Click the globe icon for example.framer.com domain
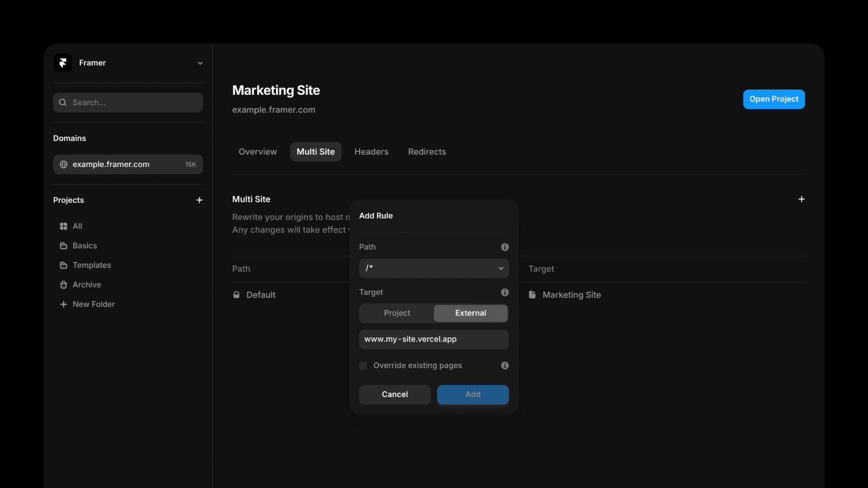Screen dimensions: 868x488 [x=63, y=164]
